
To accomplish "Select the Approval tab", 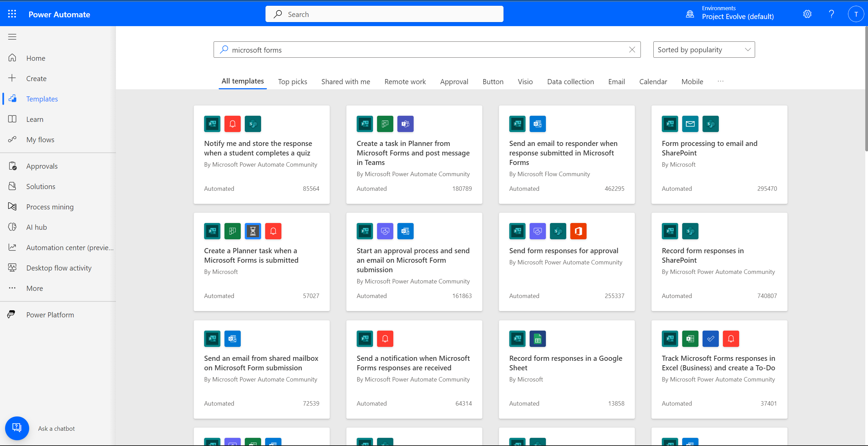I will (x=454, y=81).
